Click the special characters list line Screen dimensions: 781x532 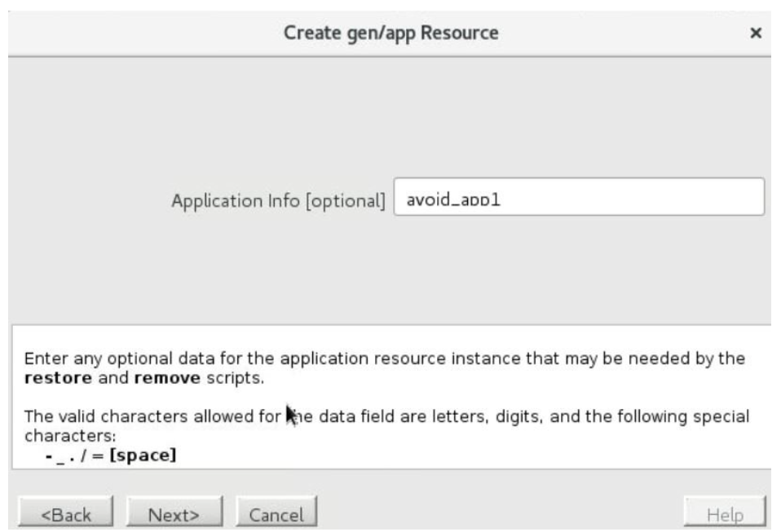(110, 455)
